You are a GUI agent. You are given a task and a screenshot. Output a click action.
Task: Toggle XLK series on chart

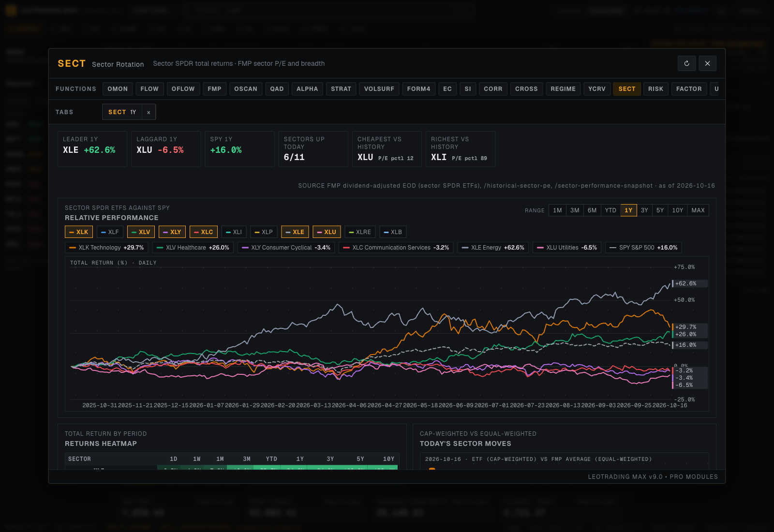pos(79,232)
